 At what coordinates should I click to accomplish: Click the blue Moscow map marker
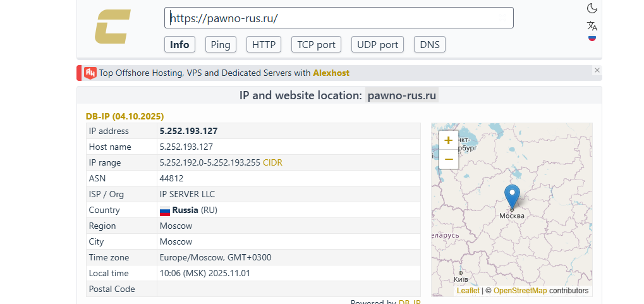[512, 196]
